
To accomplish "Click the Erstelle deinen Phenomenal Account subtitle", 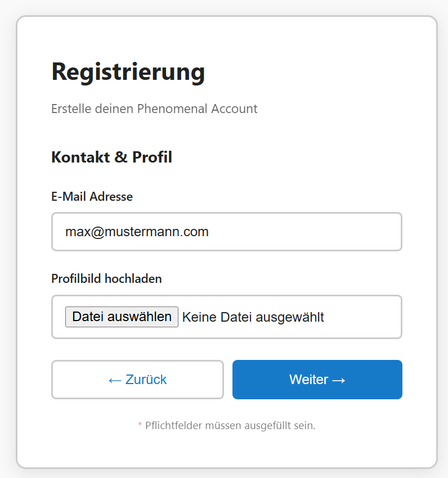I will point(154,109).
